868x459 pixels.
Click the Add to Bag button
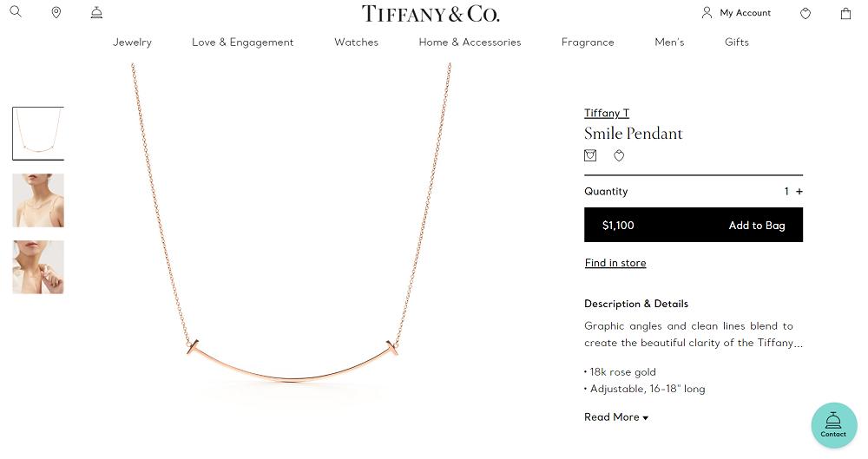pyautogui.click(x=756, y=226)
